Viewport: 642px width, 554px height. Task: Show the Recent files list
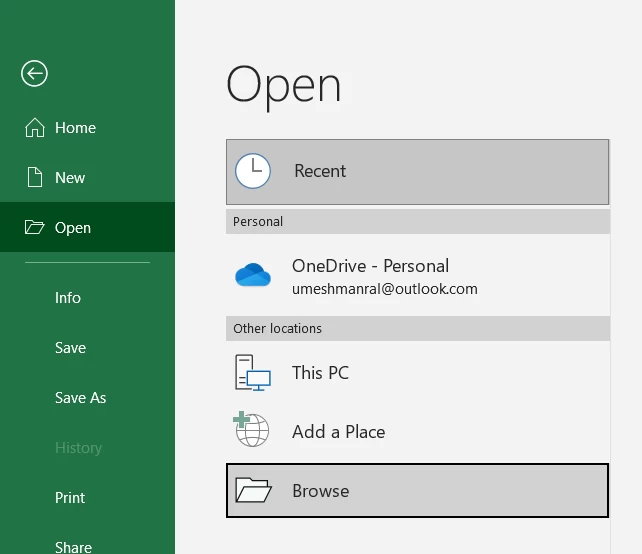click(418, 172)
